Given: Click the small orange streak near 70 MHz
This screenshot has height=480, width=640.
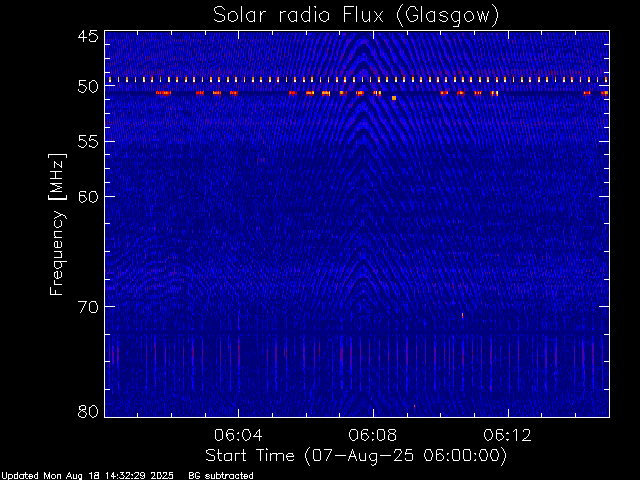Looking at the screenshot, I should click(462, 315).
